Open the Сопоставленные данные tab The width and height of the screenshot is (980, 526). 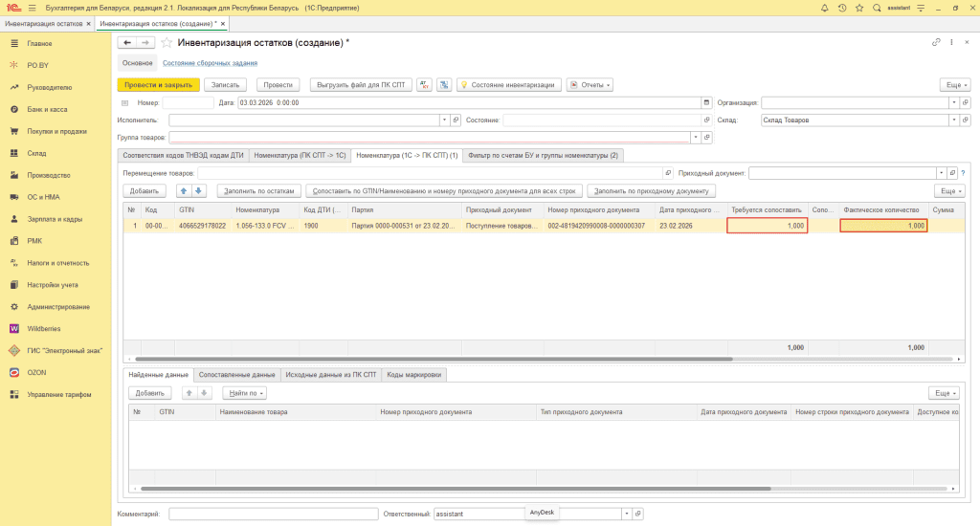tap(238, 375)
